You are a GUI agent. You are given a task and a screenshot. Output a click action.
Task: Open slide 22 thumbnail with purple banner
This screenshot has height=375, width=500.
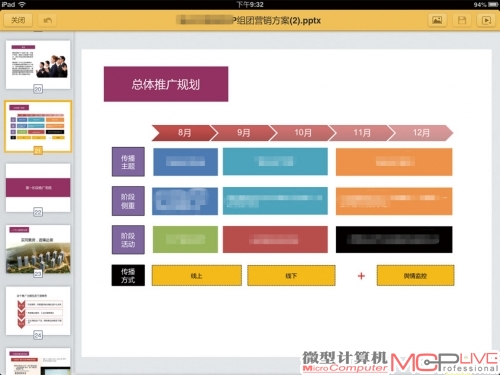coord(38,188)
